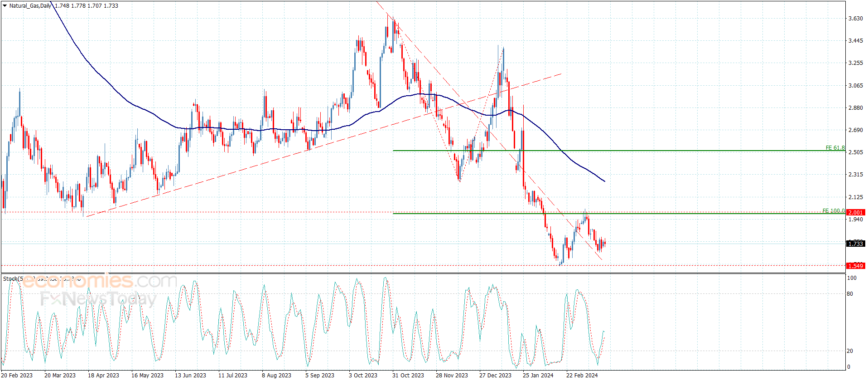Screen dimensions: 868x381
Task: Select the 20 Feb 2023 date label
Action: pos(17,375)
